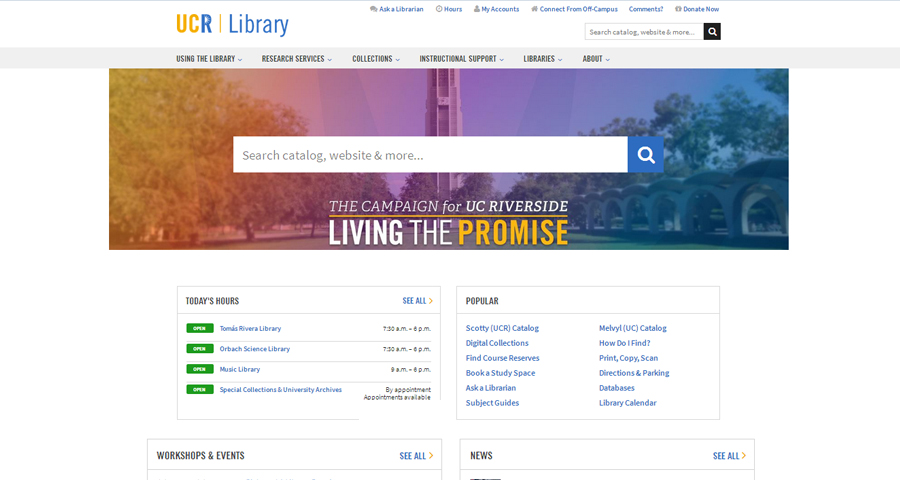Click the Donate Now link
The image size is (900, 480).
tap(697, 9)
